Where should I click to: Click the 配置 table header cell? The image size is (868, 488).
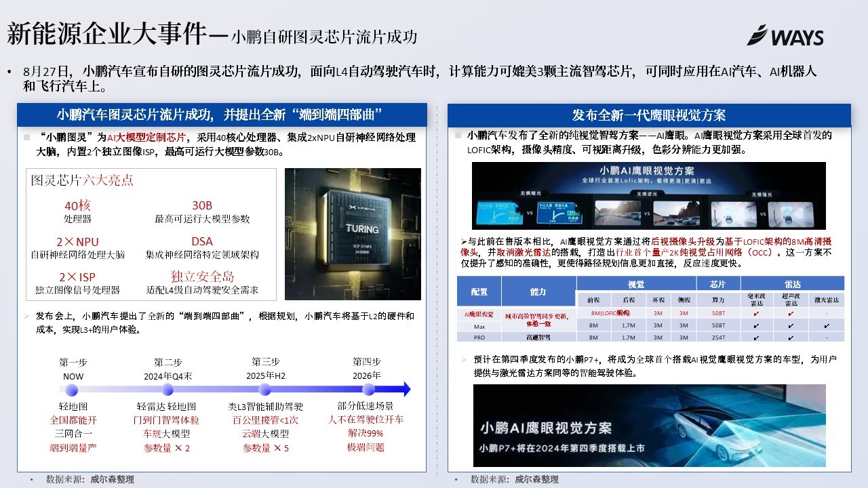coord(479,292)
